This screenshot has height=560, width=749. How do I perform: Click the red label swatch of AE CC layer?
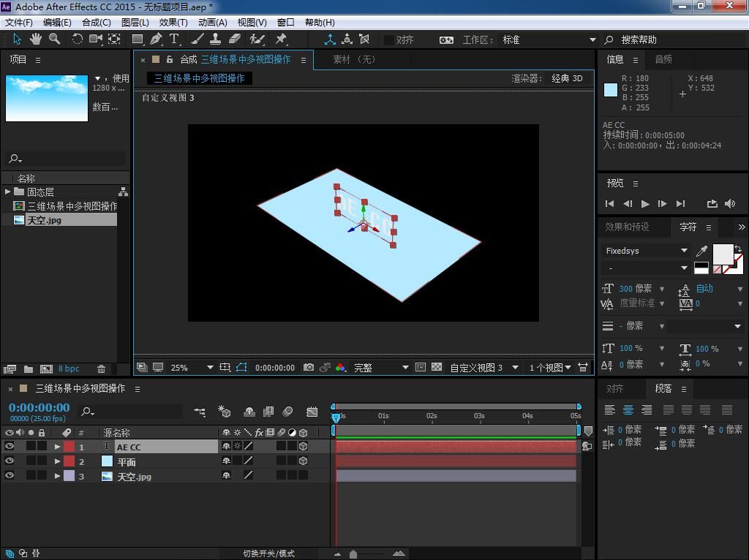[69, 447]
